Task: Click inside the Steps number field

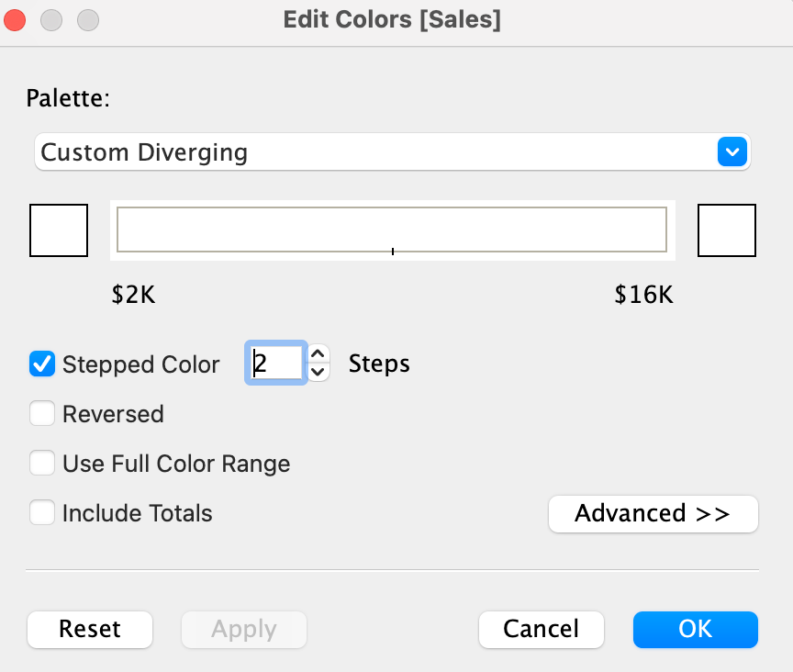Action: point(276,363)
